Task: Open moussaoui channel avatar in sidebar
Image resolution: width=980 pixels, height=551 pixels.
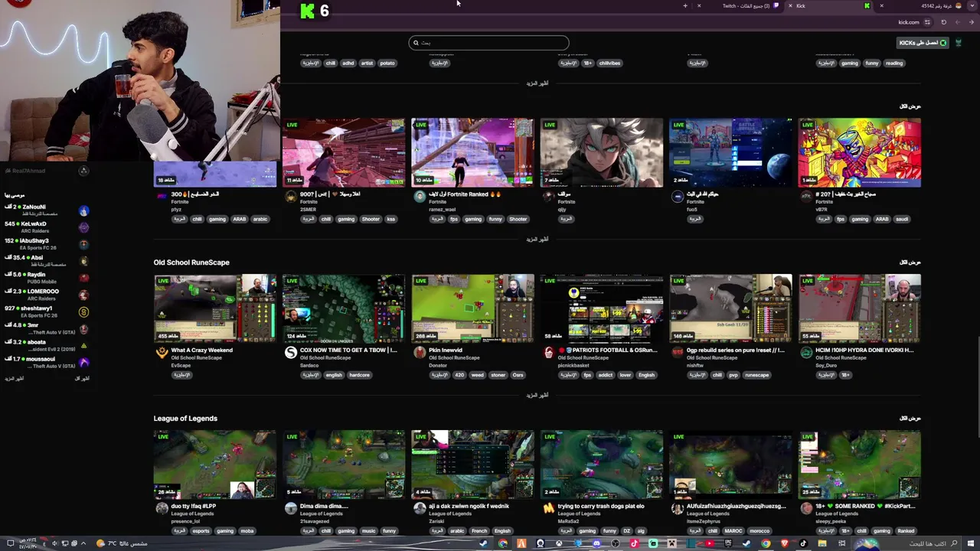Action: (x=83, y=362)
